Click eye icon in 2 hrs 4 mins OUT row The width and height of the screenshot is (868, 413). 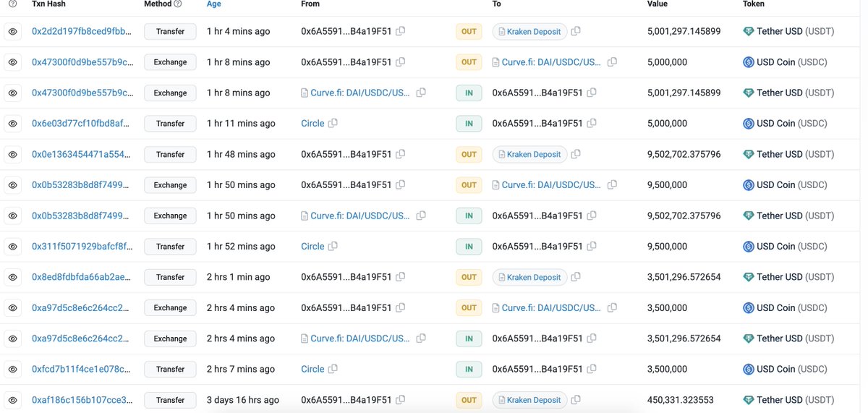[x=13, y=308]
